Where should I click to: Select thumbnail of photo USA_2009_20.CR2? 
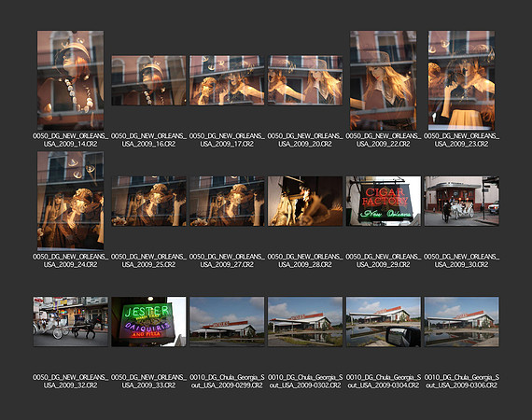(305, 80)
